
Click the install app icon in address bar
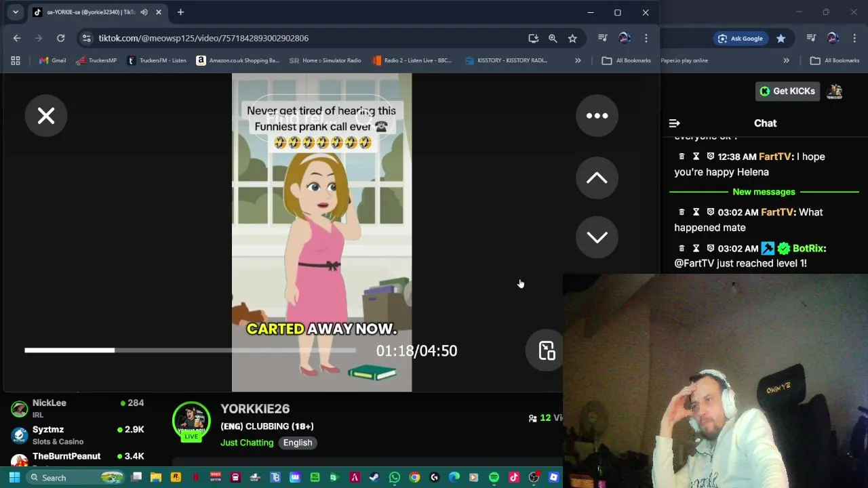click(x=533, y=39)
